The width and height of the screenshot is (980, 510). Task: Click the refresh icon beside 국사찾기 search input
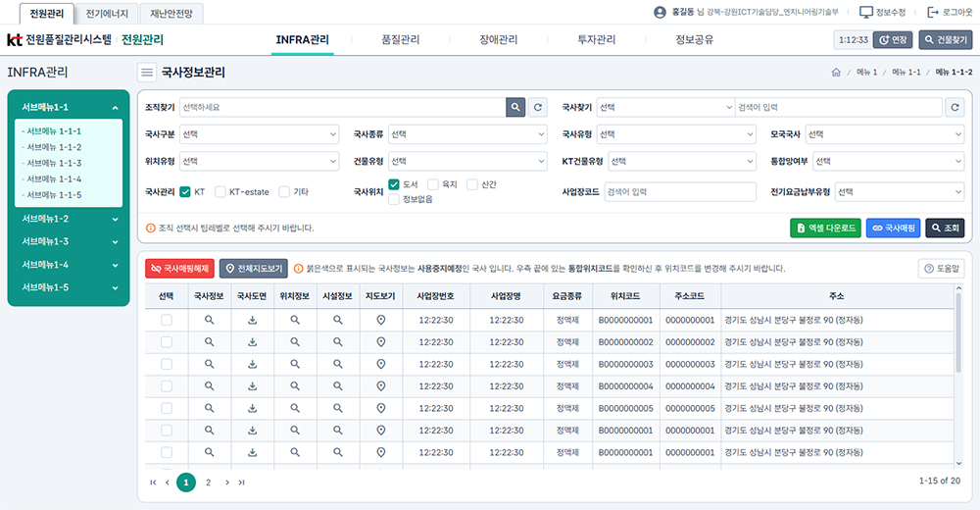pos(955,108)
